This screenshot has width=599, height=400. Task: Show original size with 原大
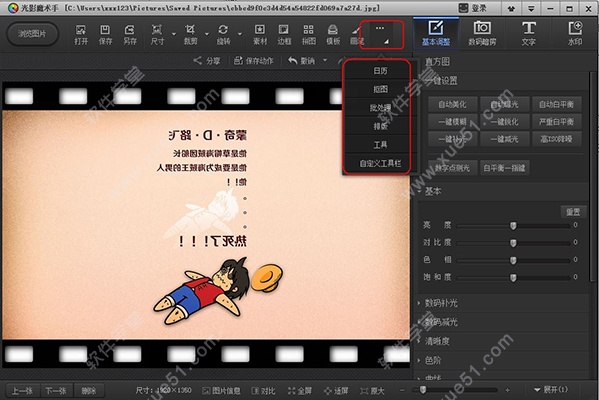(372, 390)
